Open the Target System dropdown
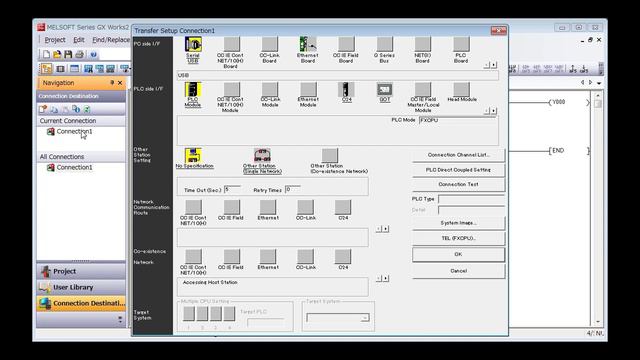This screenshot has width=640, height=360. coord(338,318)
